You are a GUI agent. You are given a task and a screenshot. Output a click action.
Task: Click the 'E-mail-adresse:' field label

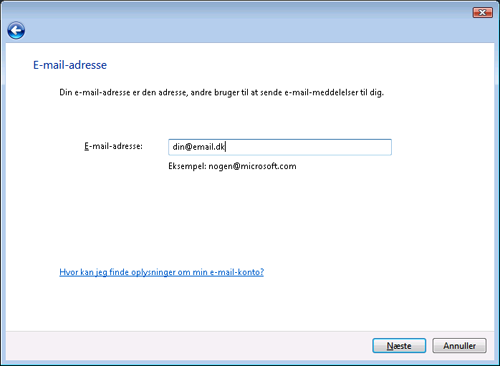tap(113, 146)
